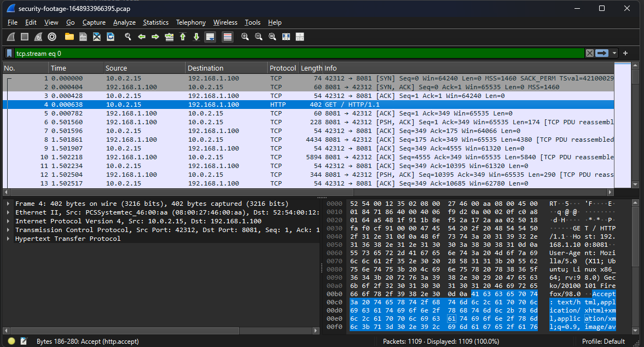This screenshot has width=644, height=347.
Task: Reload the capture file from toolbar
Action: (x=111, y=37)
